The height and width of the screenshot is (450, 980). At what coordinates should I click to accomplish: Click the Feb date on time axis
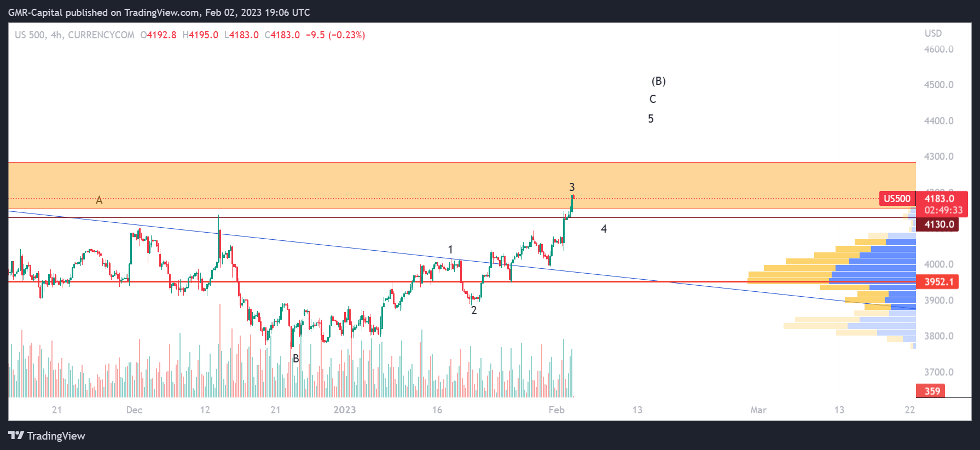point(556,410)
